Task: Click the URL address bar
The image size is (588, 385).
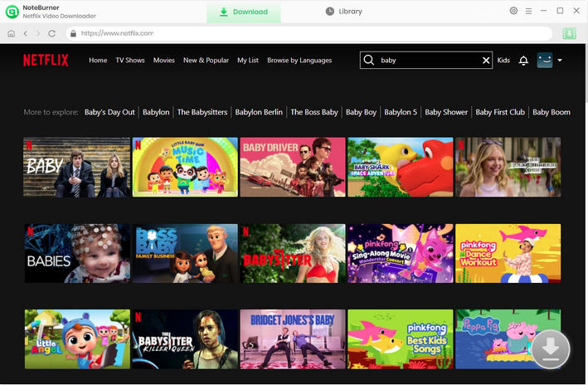Action: coord(309,33)
